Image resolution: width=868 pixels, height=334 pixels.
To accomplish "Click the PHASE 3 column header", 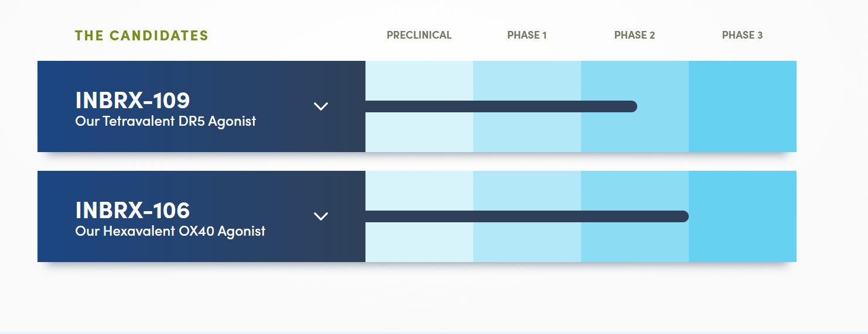I will 742,35.
